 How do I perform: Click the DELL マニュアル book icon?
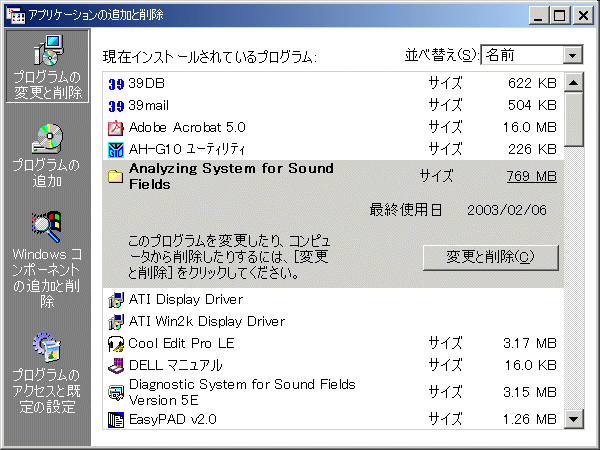pyautogui.click(x=116, y=366)
